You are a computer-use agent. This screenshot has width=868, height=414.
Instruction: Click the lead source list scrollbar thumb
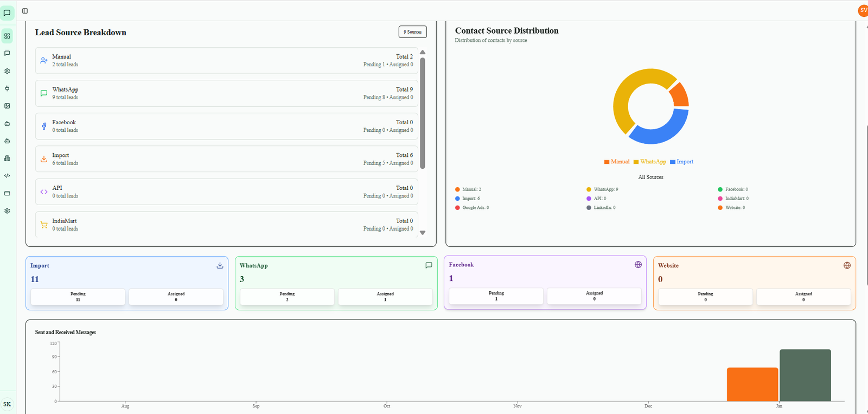click(x=423, y=113)
